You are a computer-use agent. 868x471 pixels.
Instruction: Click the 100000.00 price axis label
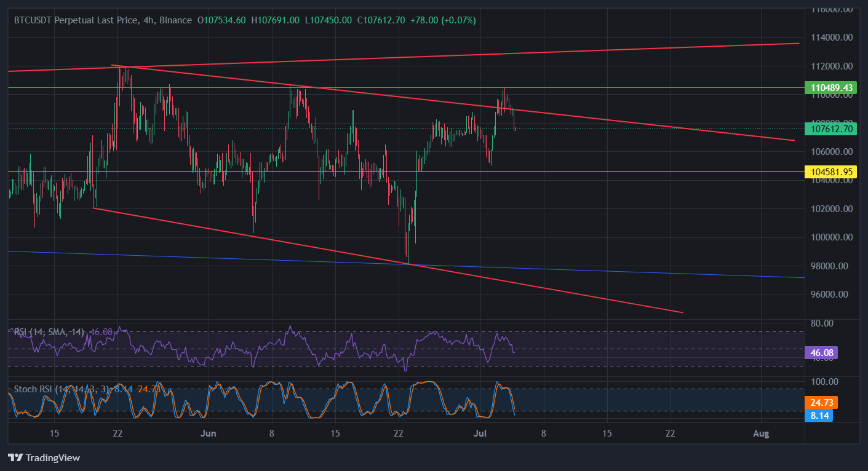click(x=832, y=237)
